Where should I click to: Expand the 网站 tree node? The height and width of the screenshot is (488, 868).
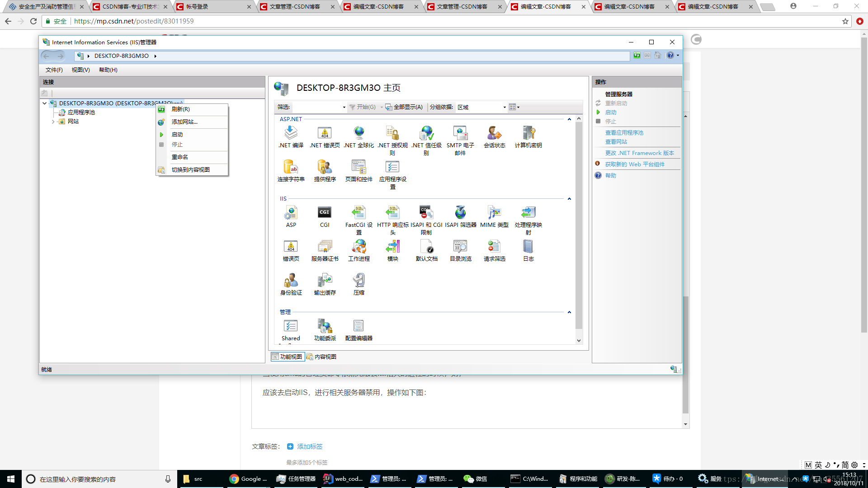pyautogui.click(x=53, y=122)
